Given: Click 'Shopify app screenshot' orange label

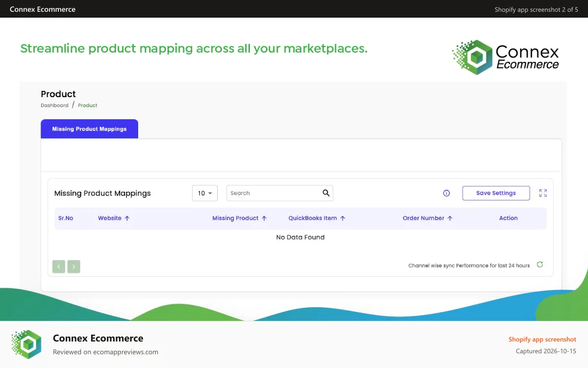Looking at the screenshot, I should coord(542,340).
